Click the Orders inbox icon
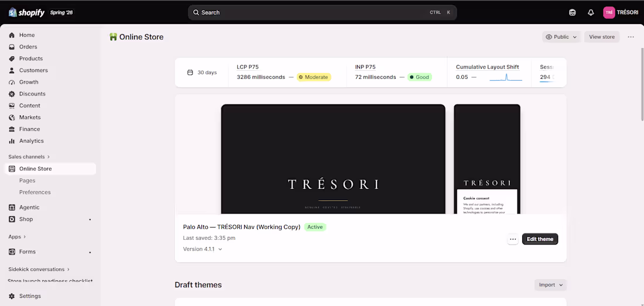The height and width of the screenshot is (306, 644). point(12,47)
